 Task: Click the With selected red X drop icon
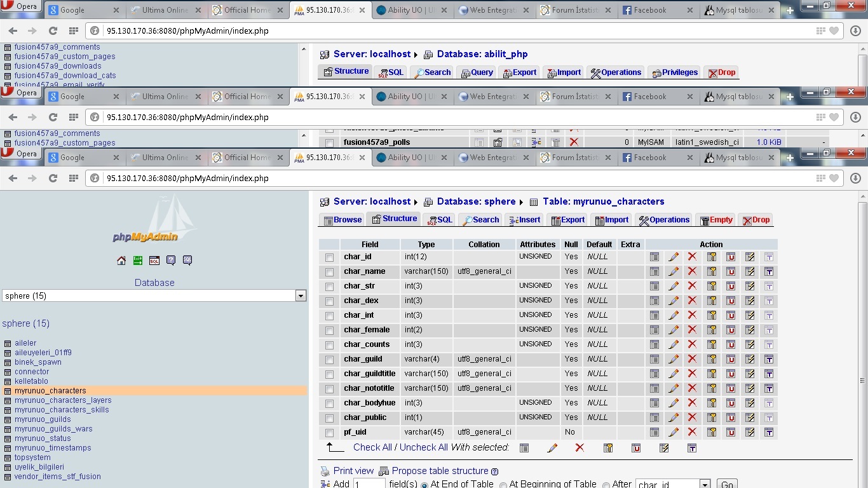click(x=580, y=448)
